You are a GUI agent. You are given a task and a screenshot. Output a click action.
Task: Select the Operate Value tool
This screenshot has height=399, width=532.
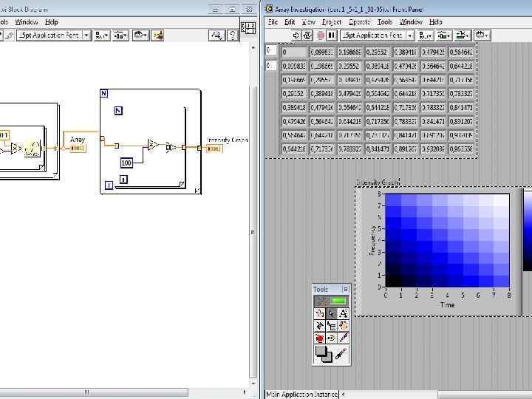[x=319, y=313]
